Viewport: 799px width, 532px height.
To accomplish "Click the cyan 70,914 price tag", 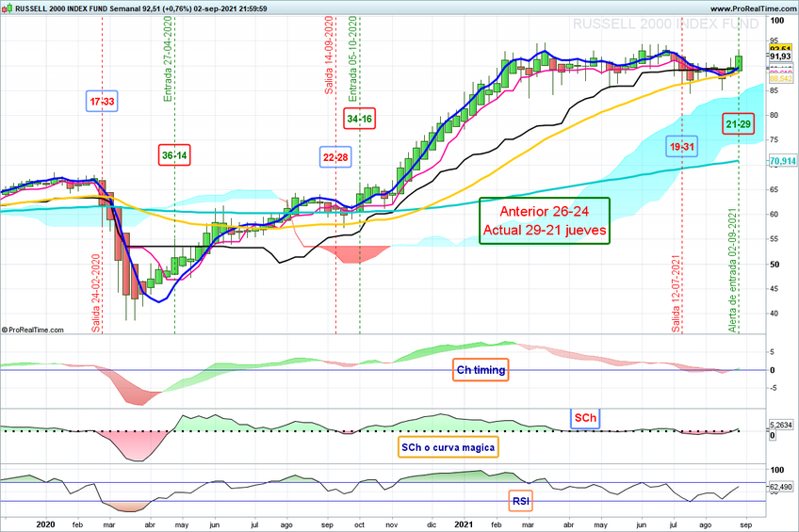I will [782, 161].
